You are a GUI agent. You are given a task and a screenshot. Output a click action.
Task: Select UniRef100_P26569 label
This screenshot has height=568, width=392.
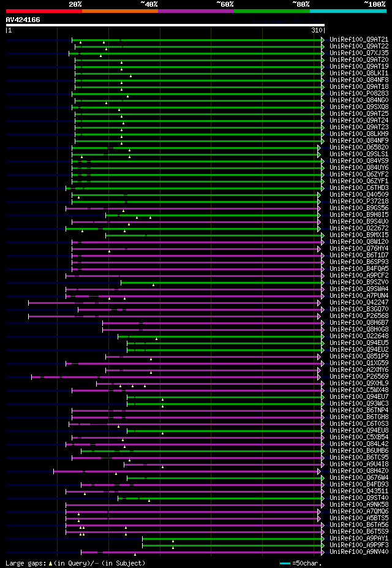(x=359, y=377)
